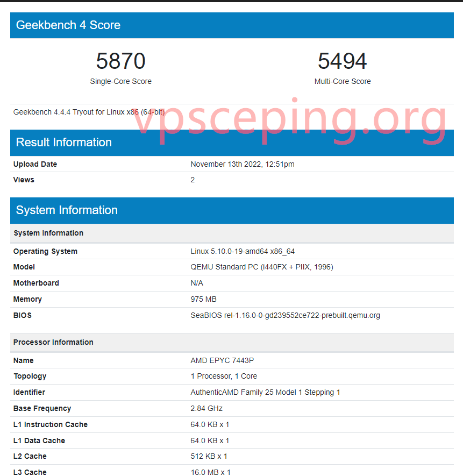Click the AuthenticAMD Family 25 identifier value
Image resolution: width=463 pixels, height=476 pixels.
265,393
